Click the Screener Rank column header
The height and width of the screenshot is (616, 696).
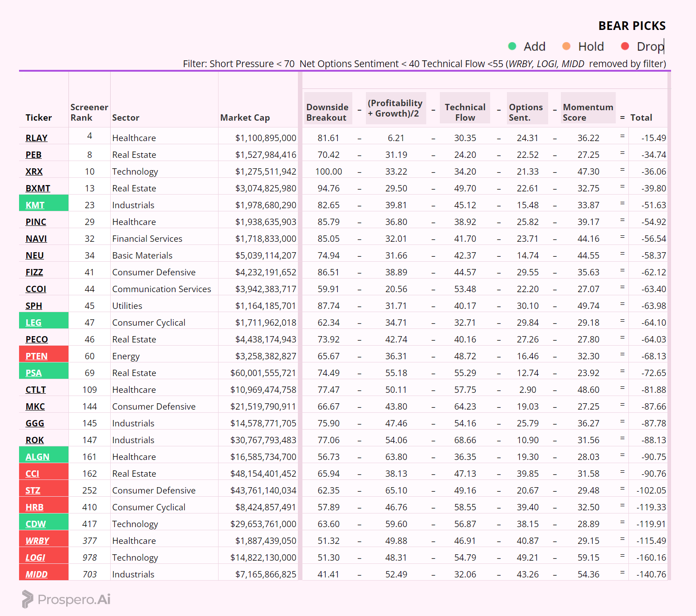[x=89, y=112]
